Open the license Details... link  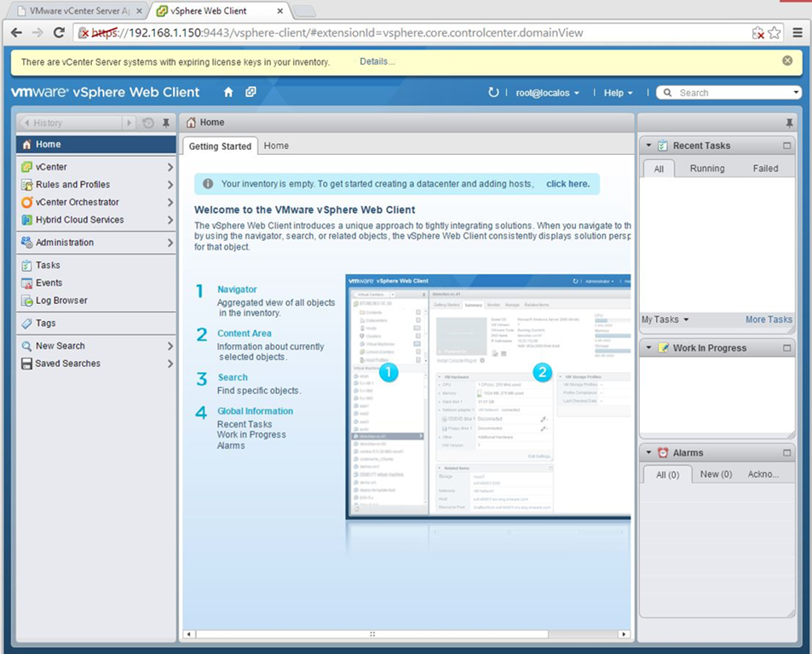(x=377, y=61)
